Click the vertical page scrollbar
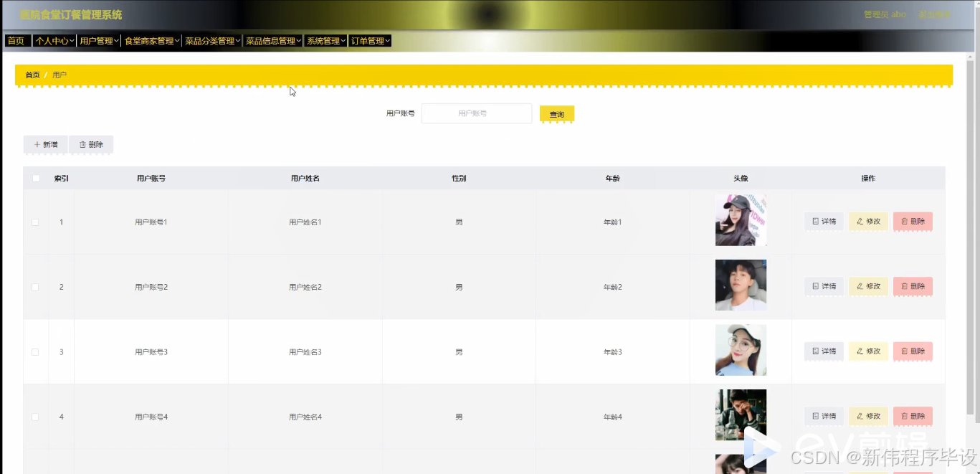980x474 pixels. tap(971, 237)
